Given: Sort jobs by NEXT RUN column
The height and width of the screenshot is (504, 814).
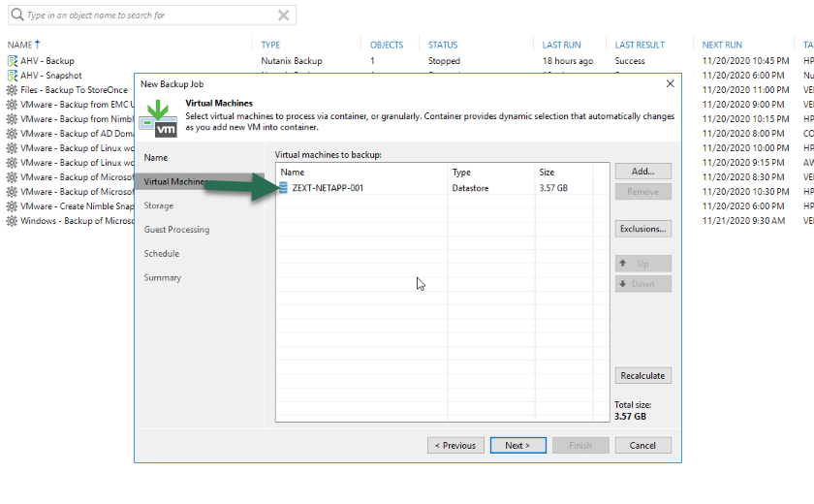Looking at the screenshot, I should [722, 45].
